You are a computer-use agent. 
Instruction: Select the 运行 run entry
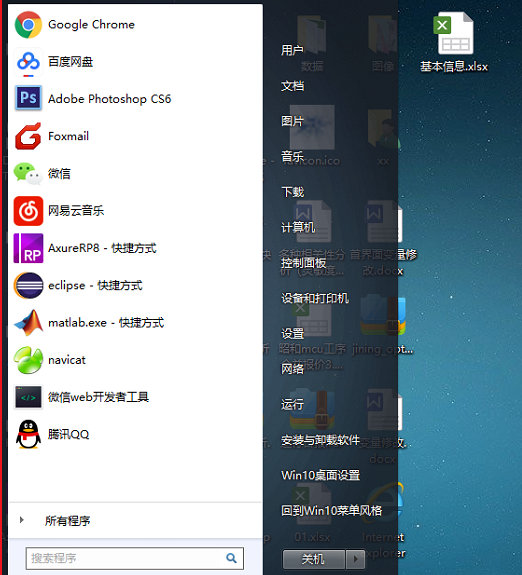292,404
